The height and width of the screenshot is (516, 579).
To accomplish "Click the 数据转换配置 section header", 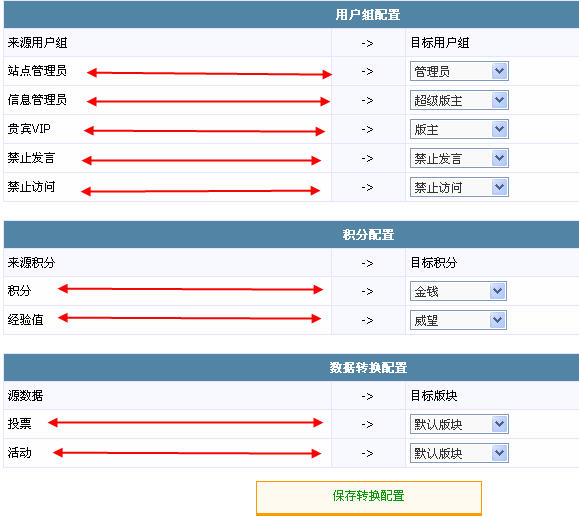I will [x=368, y=368].
